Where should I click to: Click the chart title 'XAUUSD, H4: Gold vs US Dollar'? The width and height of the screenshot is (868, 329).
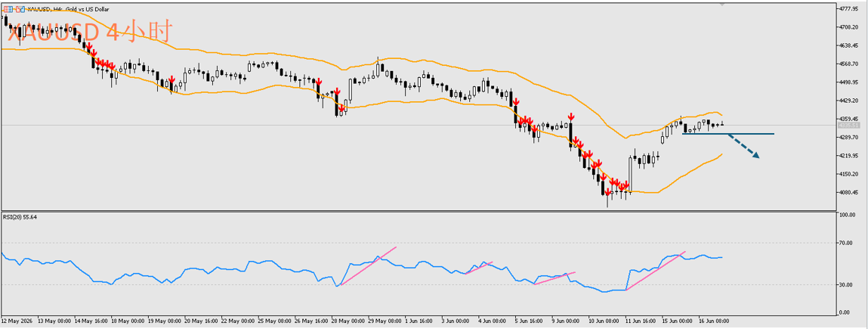68,9
